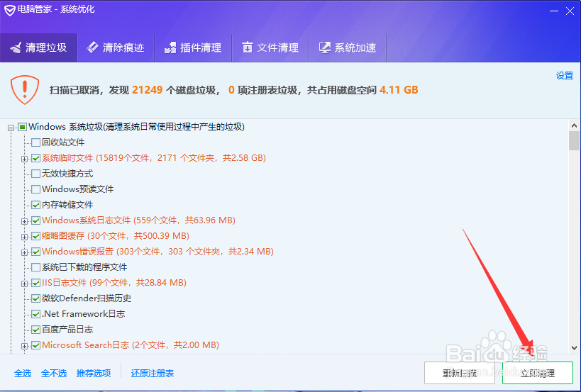This screenshot has width=581, height=392.
Task: Uncheck the Microsoft Search日志 checkbox
Action: pyautogui.click(x=35, y=345)
